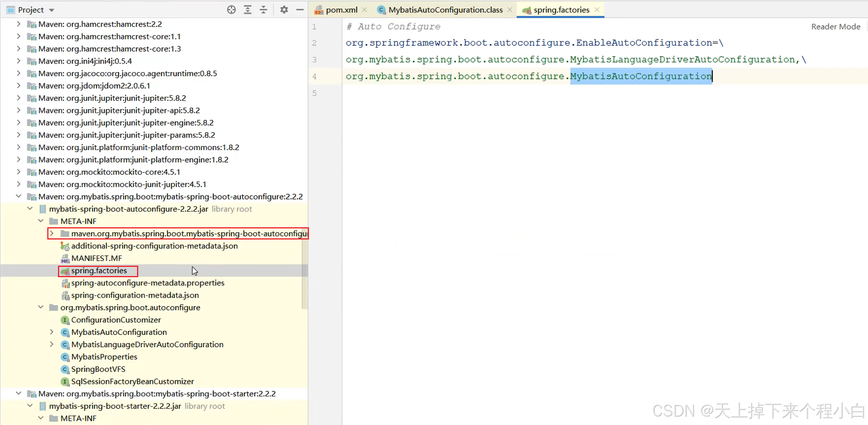Toggle Reader Mode in editor
Screen dimensions: 868x425
(x=835, y=27)
